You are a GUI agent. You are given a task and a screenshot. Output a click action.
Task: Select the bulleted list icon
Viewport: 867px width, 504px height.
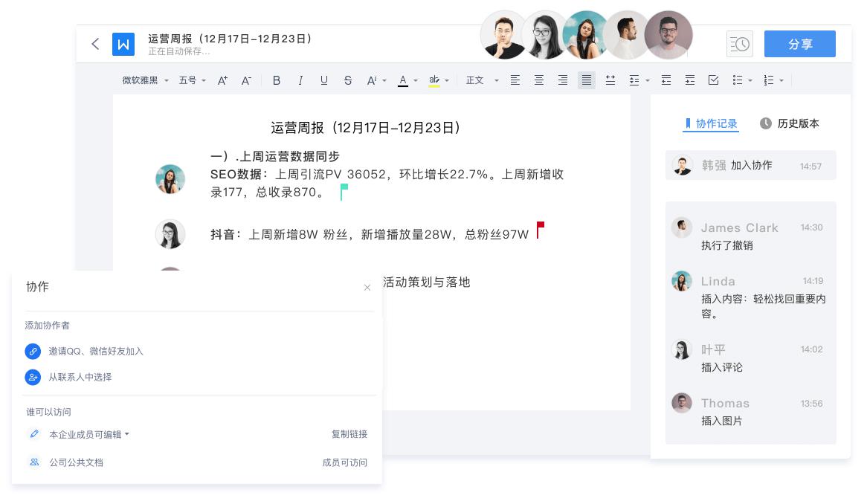coord(738,80)
